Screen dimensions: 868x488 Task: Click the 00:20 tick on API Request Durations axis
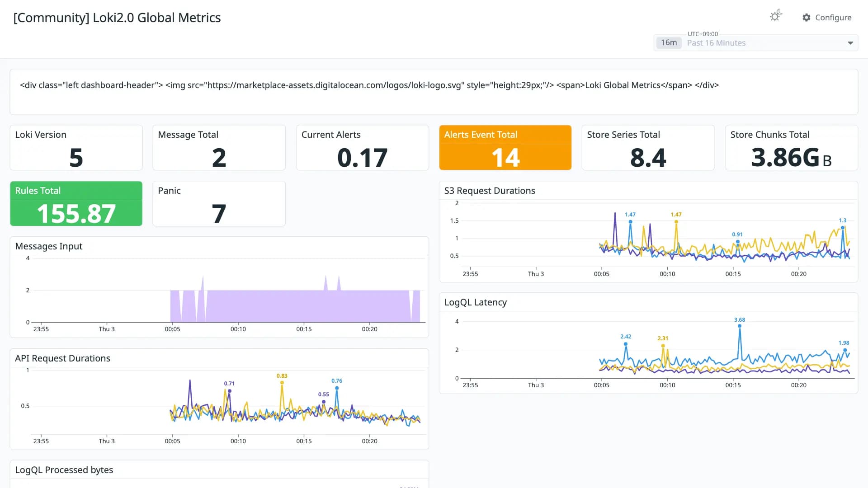(x=369, y=441)
